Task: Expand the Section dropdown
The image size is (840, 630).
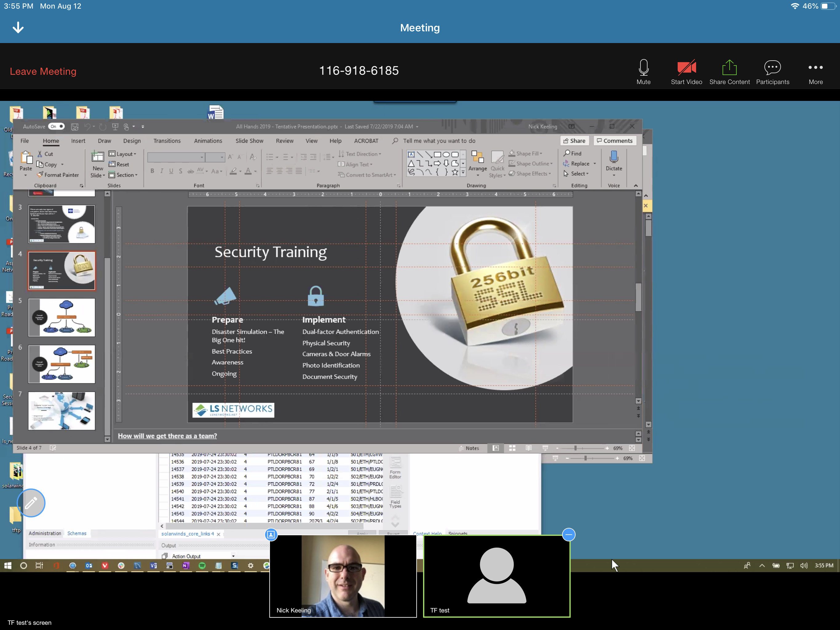Action: [x=123, y=175]
